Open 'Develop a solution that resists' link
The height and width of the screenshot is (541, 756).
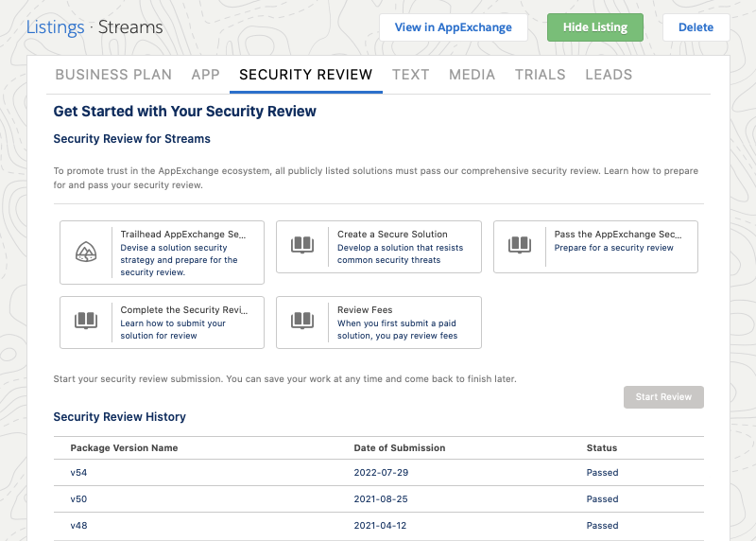coord(400,253)
